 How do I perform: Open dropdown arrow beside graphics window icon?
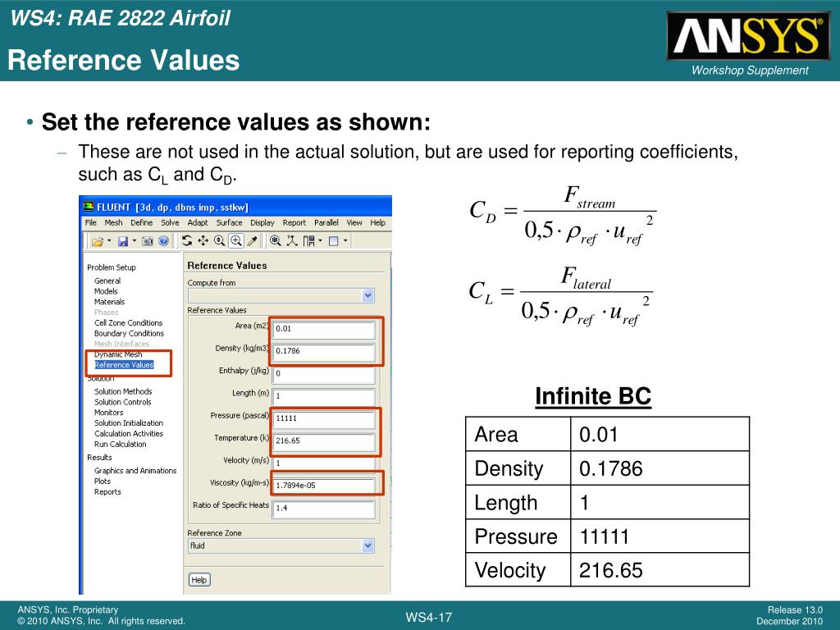click(345, 240)
